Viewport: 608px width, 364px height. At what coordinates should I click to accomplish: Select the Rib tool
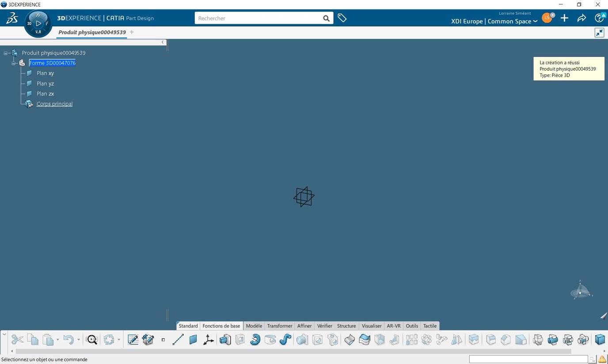tap(285, 340)
